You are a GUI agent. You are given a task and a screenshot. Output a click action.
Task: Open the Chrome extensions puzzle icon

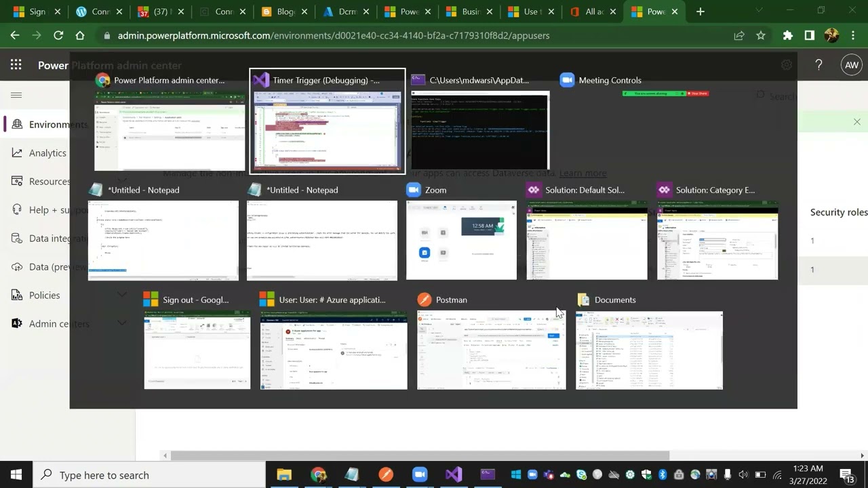788,35
